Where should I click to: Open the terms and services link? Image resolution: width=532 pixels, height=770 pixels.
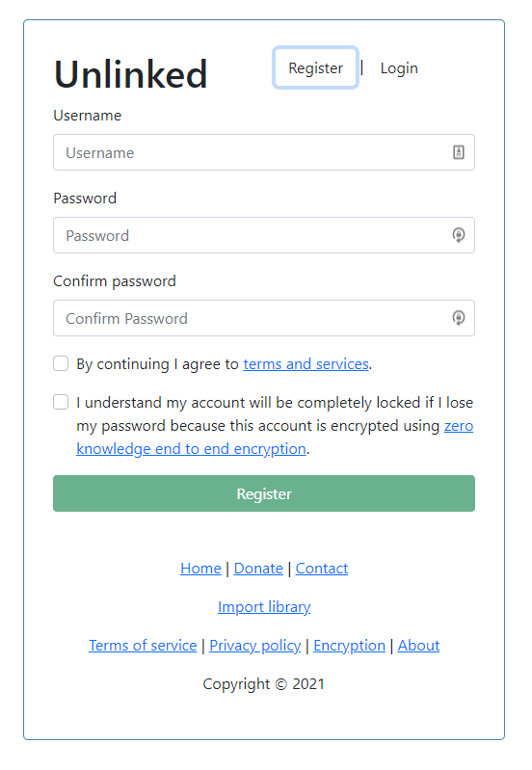coord(306,364)
